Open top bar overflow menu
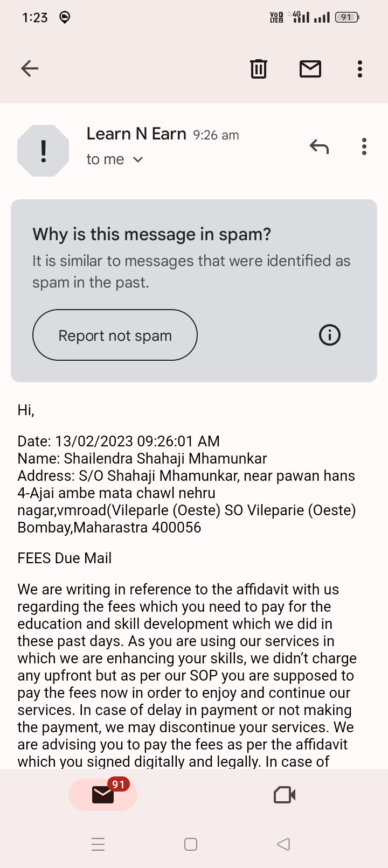This screenshot has width=388, height=868. click(360, 68)
